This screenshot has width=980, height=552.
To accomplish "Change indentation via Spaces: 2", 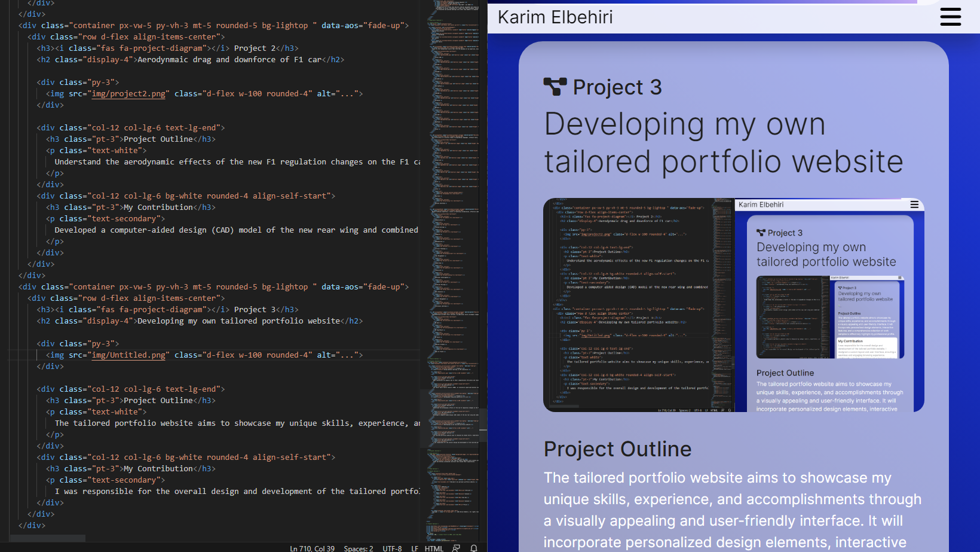I will (x=359, y=548).
